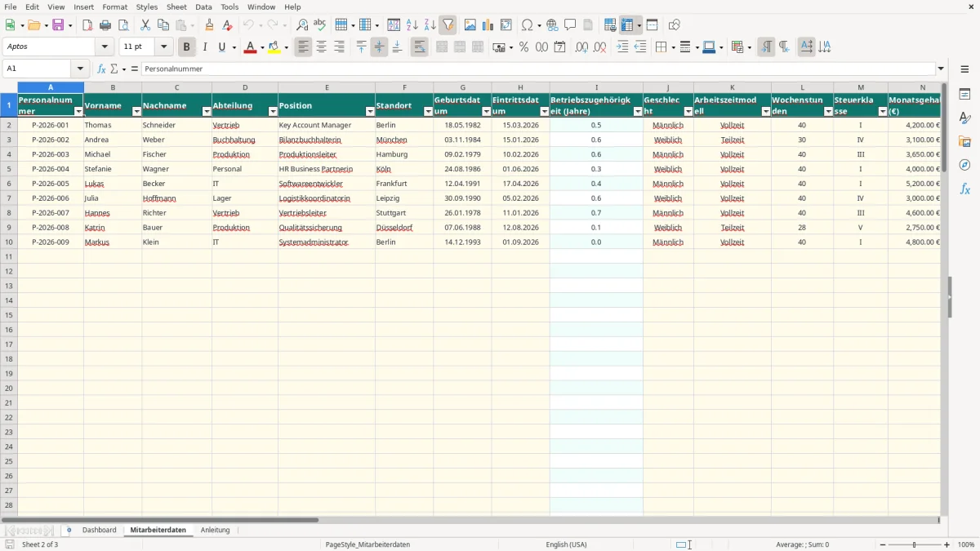Open the Standort column filter dropdown

point(428,112)
